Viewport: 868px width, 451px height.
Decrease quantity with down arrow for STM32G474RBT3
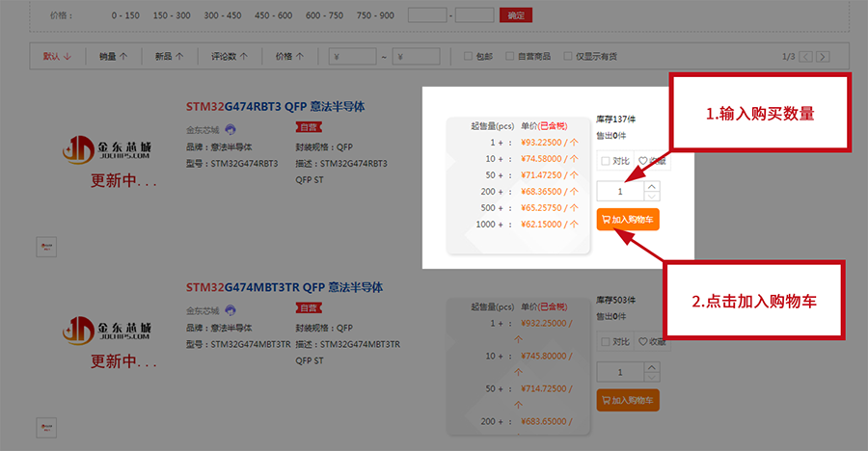tap(652, 196)
